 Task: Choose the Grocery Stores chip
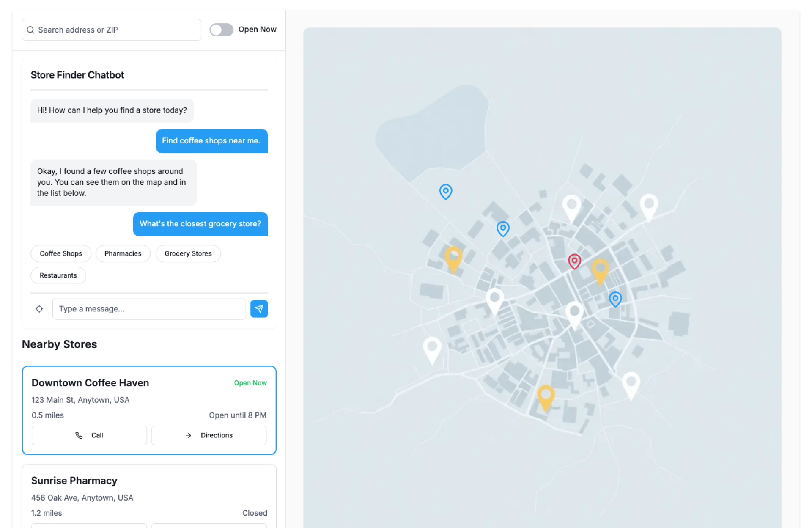(x=188, y=253)
